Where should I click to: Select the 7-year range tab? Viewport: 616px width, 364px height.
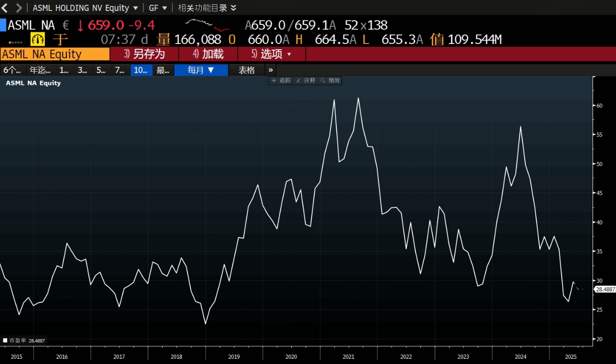[x=120, y=70]
